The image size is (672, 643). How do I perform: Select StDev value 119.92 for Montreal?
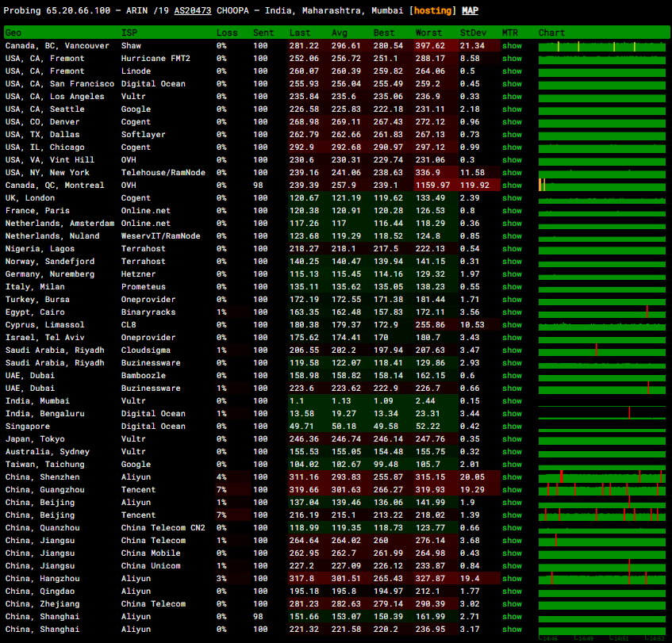click(474, 186)
